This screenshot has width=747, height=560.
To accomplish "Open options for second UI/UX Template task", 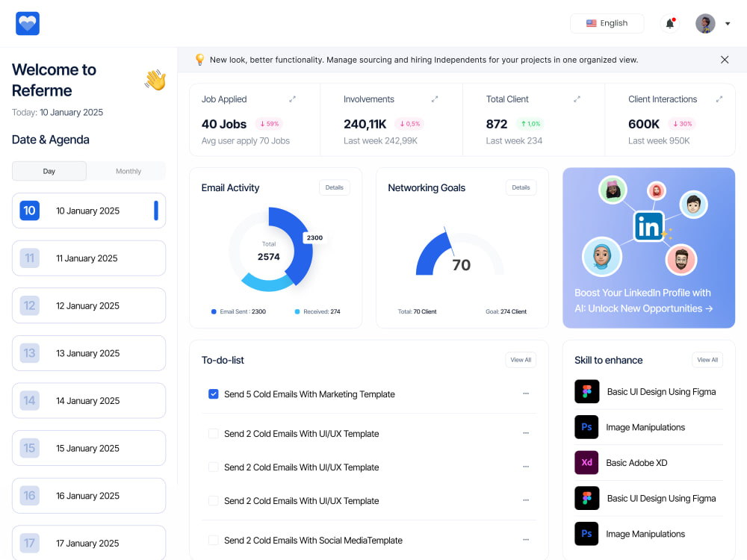I will (x=526, y=466).
